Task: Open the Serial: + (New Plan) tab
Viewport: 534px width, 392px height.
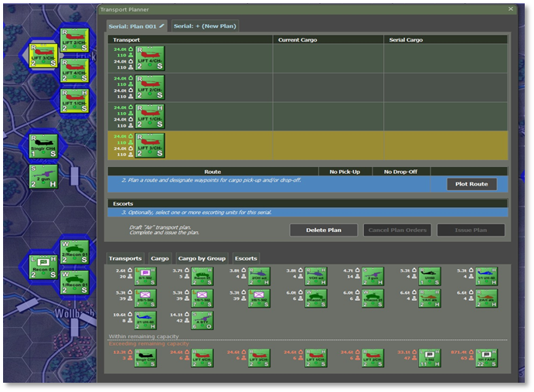Action: pos(204,26)
